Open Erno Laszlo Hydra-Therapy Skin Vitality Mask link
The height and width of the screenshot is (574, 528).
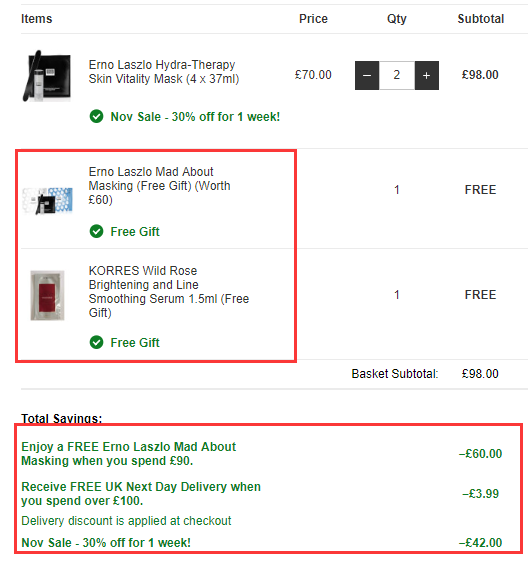[164, 72]
